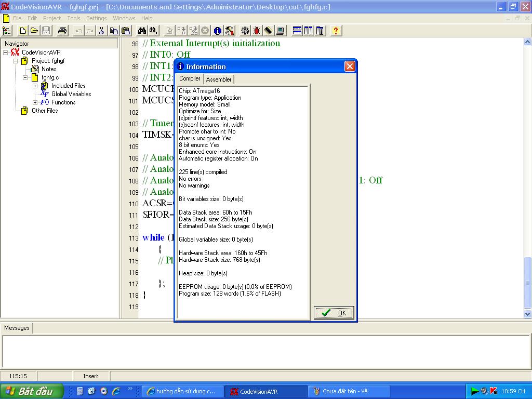Viewport: 532px width, 399px height.
Task: Click the Information (i) toolbar icon
Action: point(217,31)
